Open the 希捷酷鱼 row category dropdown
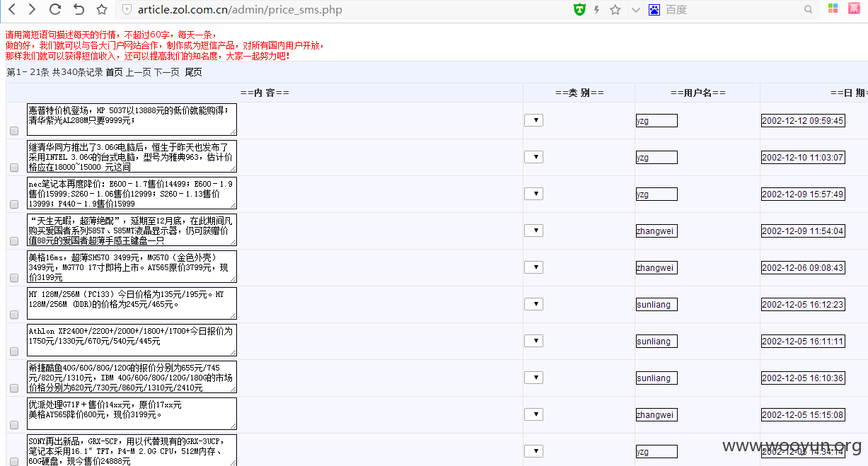868x466 pixels. pos(533,378)
